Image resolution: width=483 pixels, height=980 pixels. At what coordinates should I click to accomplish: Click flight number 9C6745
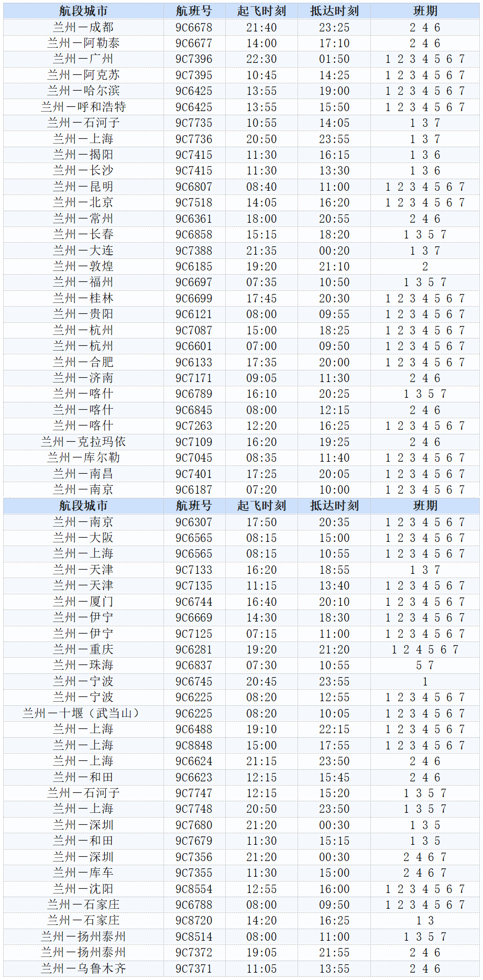194,681
